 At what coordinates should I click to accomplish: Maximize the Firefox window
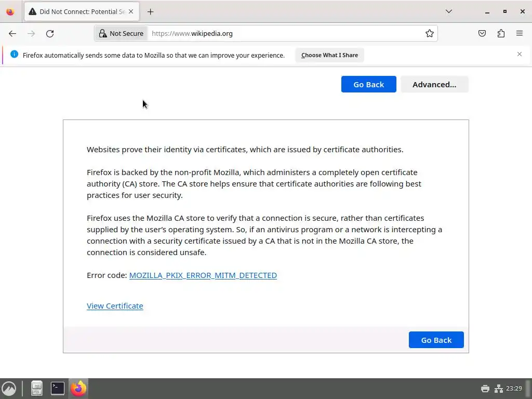[x=505, y=11]
